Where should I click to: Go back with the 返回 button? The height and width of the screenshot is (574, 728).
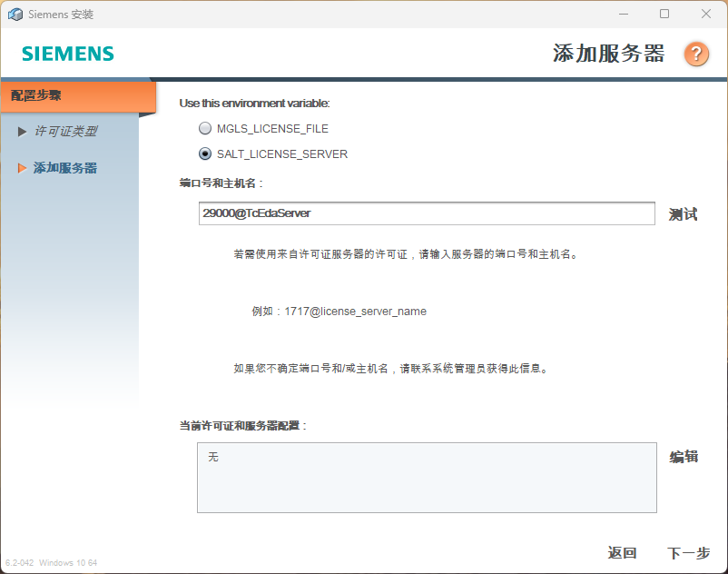pyautogui.click(x=622, y=553)
